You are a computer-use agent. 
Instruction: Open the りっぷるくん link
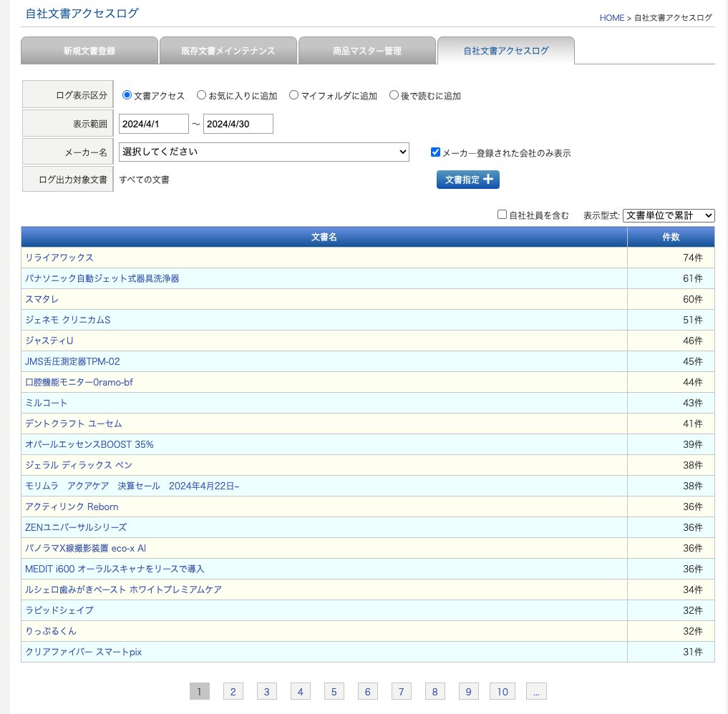point(51,631)
